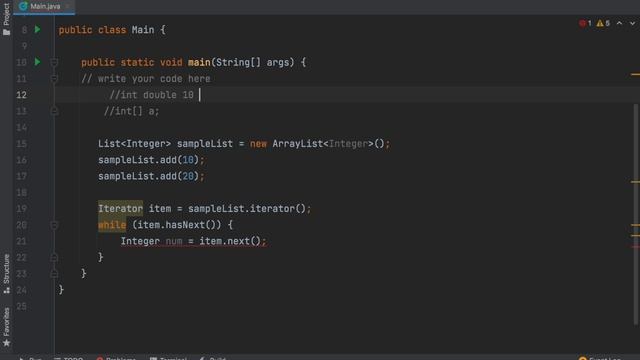Click line number 19 in the gutter

(x=21, y=209)
